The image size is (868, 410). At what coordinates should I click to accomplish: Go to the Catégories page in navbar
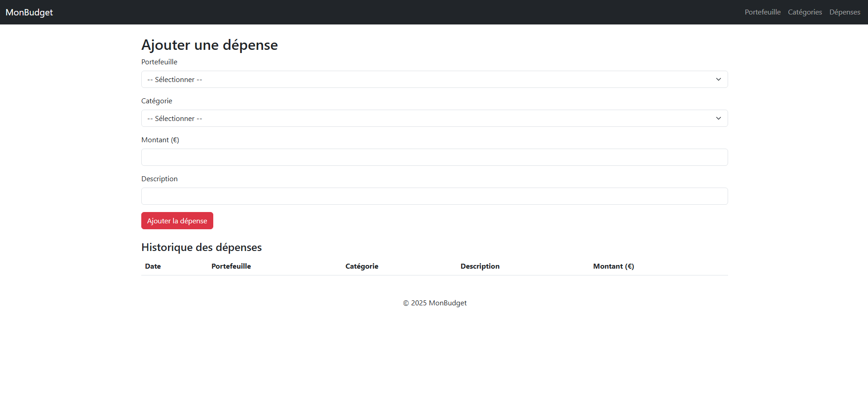(805, 12)
